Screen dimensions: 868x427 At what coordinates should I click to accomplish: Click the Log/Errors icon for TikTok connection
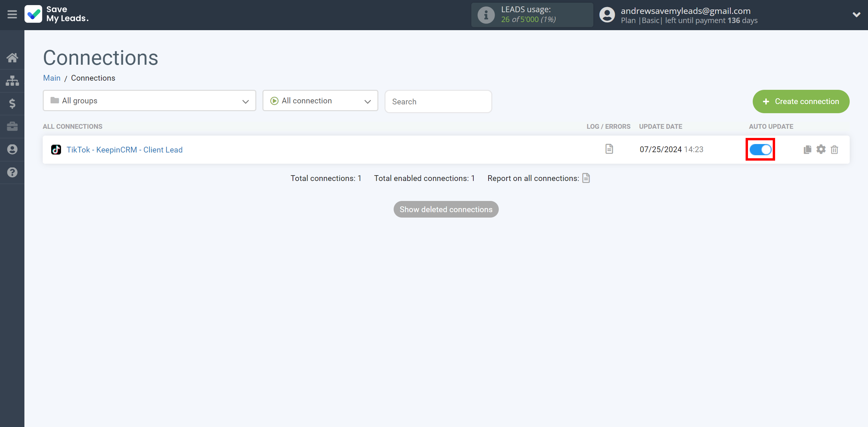coord(609,149)
